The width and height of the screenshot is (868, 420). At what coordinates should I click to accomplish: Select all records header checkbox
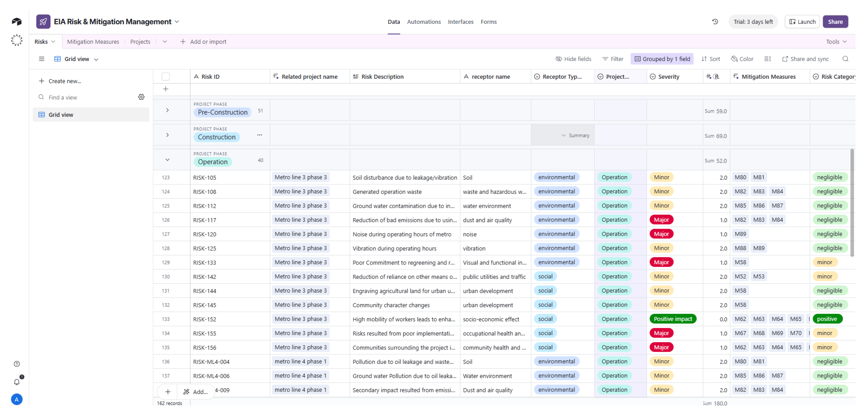(165, 76)
